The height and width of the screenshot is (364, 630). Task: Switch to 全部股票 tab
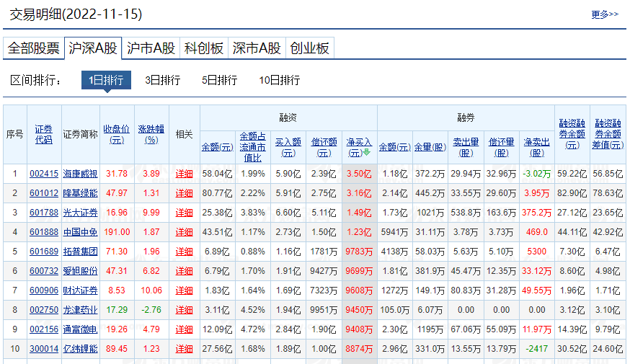34,48
